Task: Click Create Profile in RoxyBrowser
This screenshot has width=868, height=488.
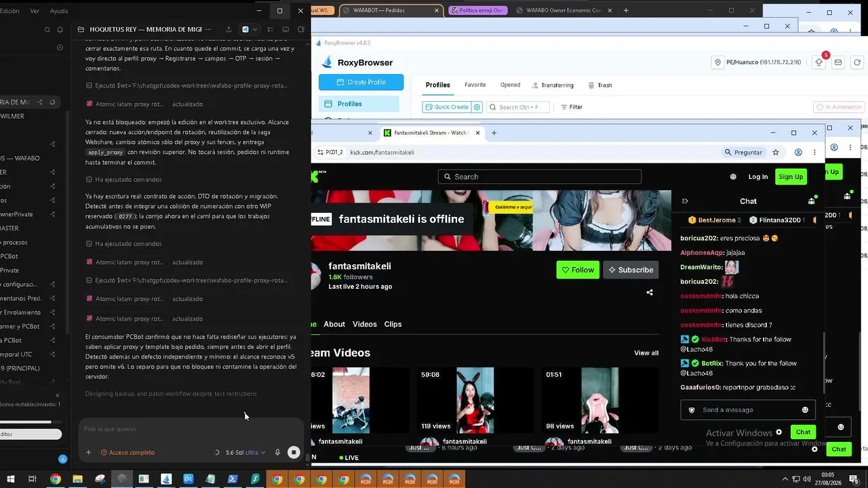Action: (x=361, y=82)
